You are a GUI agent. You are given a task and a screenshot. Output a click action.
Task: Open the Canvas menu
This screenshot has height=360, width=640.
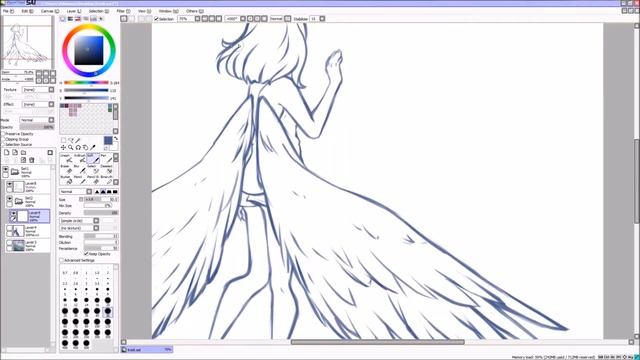pos(50,11)
